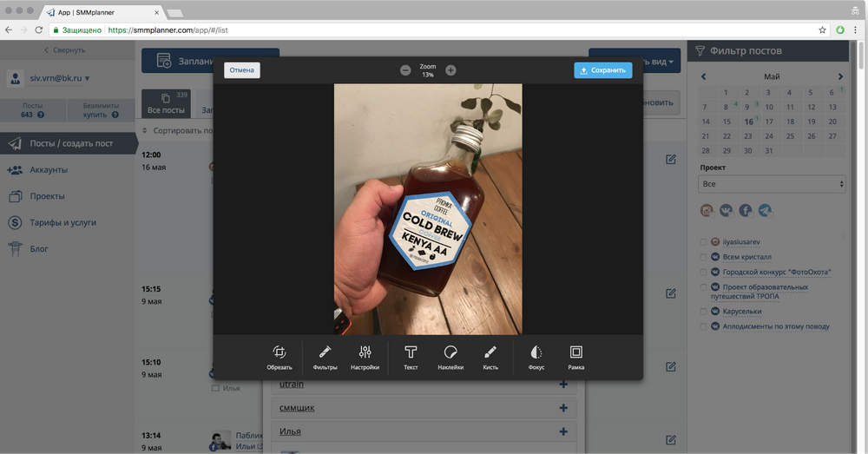Click the Сохранить save button
Viewport: 868px width, 454px height.
602,70
